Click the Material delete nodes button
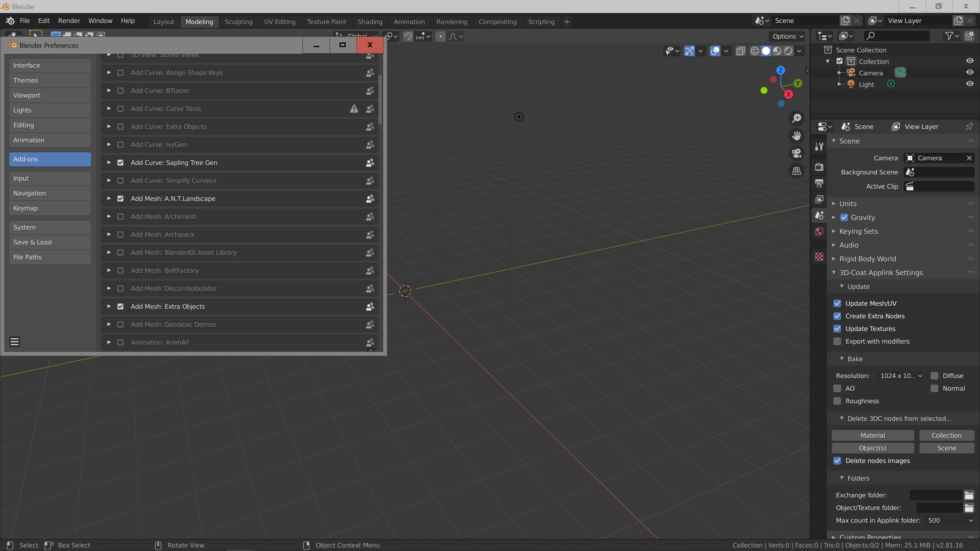Viewport: 980px width, 551px height. point(872,435)
